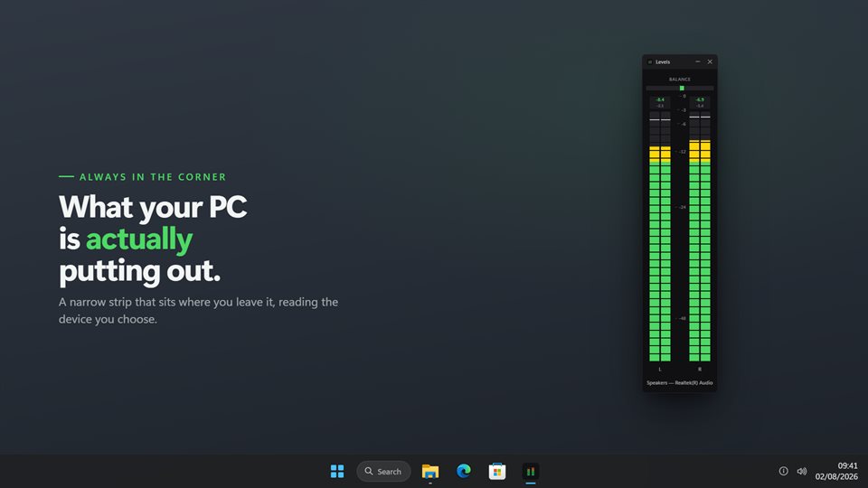Click the right channel -6.9 peak readout
Image resolution: width=868 pixels, height=488 pixels.
(x=700, y=100)
